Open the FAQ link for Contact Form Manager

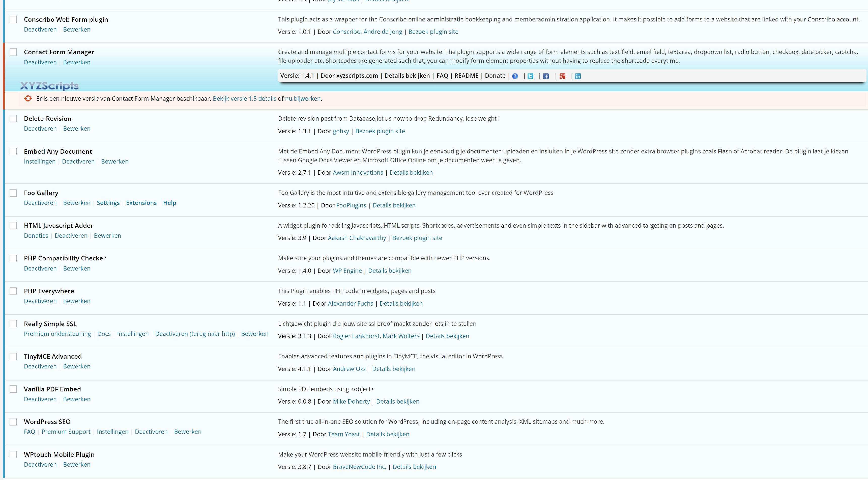point(442,76)
